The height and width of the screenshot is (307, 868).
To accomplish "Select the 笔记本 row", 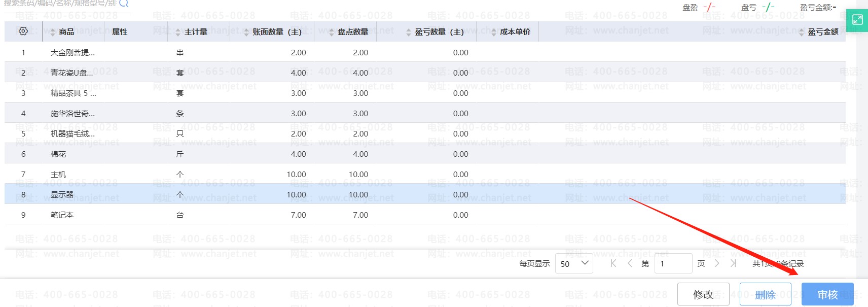I will pyautogui.click(x=425, y=215).
